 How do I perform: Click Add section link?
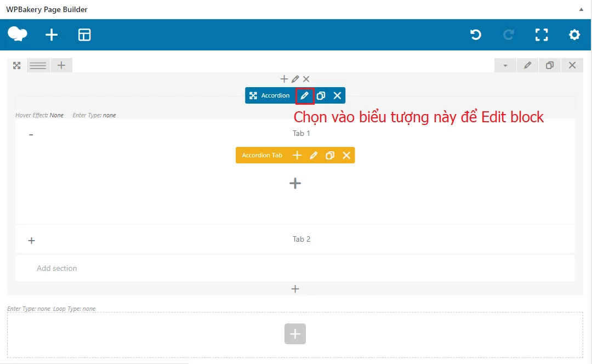pyautogui.click(x=57, y=268)
